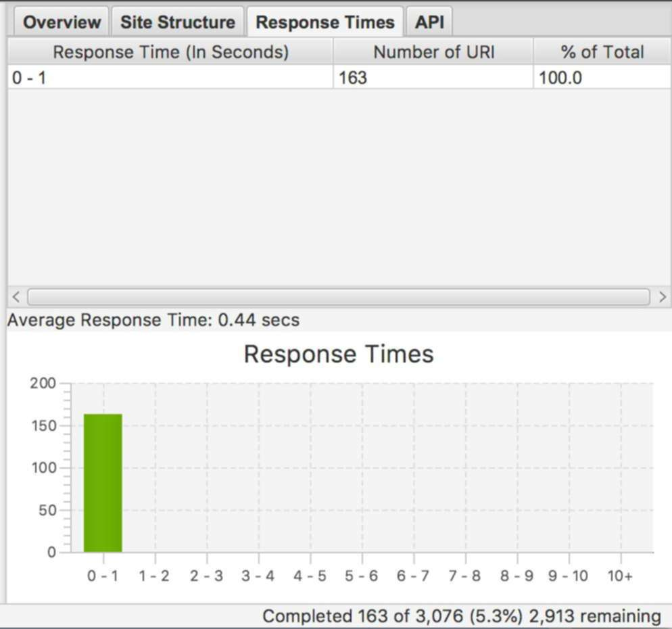Sort by Number of URI column
This screenshot has height=629, width=672.
click(433, 51)
